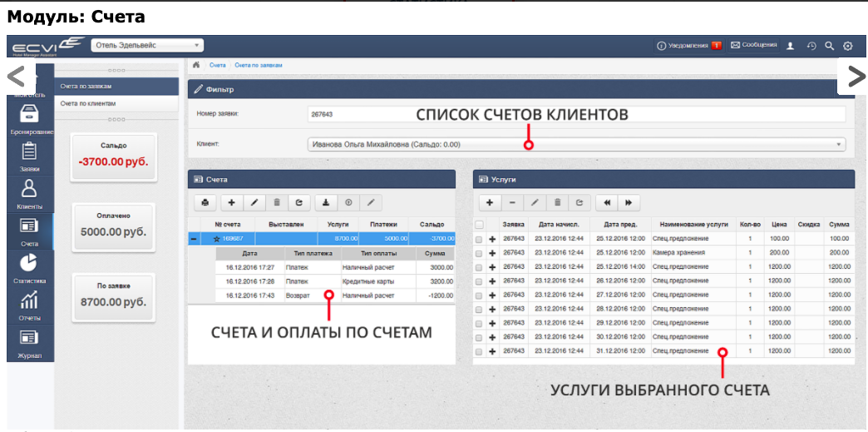Viewport: 868px width, 432px height.
Task: Click the star icon beside account 169687
Action: point(216,239)
